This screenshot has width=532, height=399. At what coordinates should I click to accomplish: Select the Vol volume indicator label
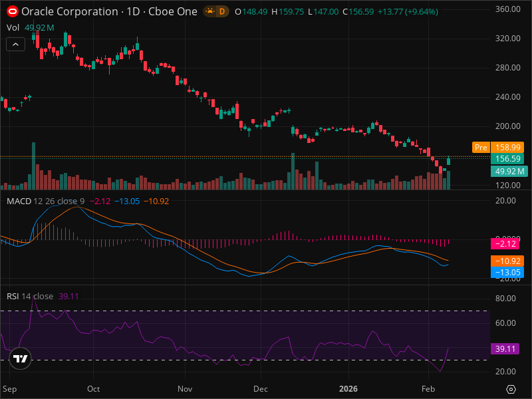[13, 27]
